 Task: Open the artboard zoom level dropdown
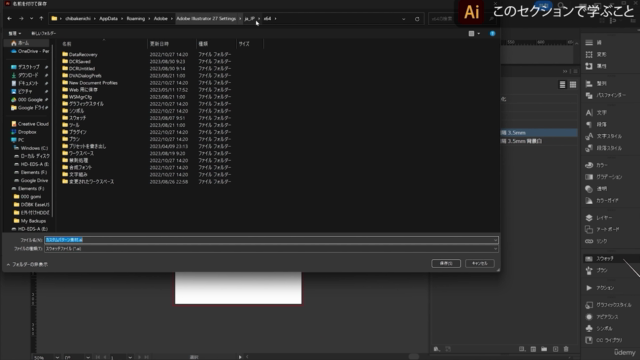pyautogui.click(x=57, y=358)
